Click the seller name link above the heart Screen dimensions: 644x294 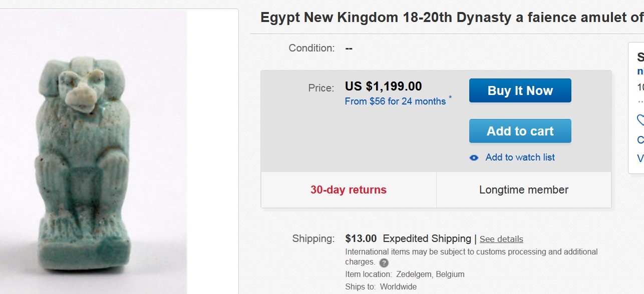click(640, 71)
